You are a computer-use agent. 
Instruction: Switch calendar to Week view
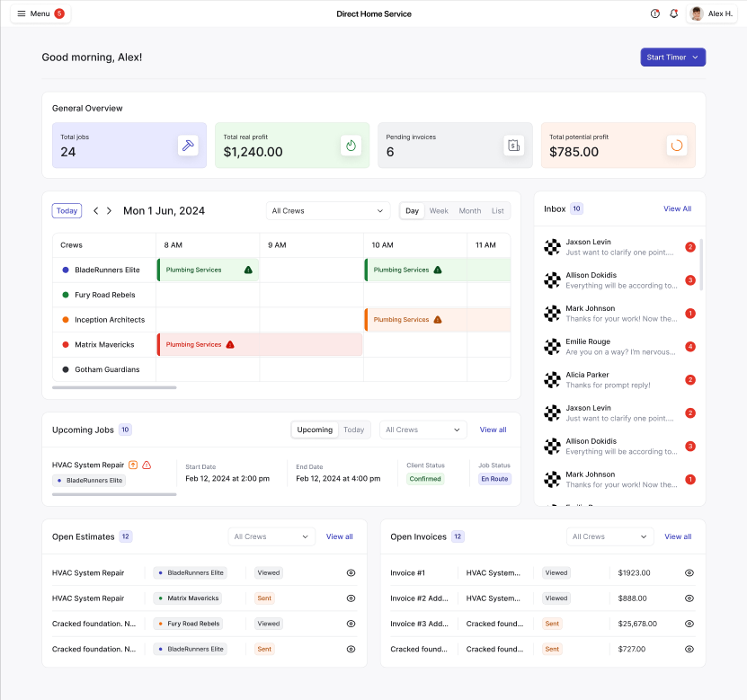click(439, 211)
